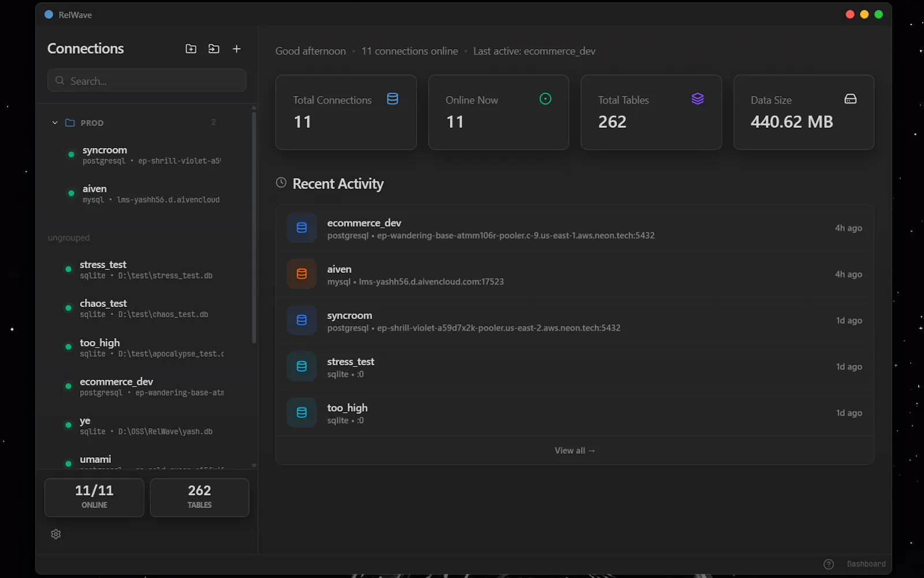
Task: Click the import folder icon beside plus
Action: tap(214, 49)
